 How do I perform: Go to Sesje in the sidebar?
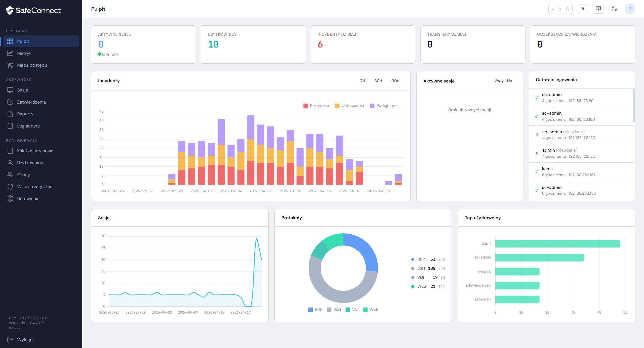coord(41,90)
